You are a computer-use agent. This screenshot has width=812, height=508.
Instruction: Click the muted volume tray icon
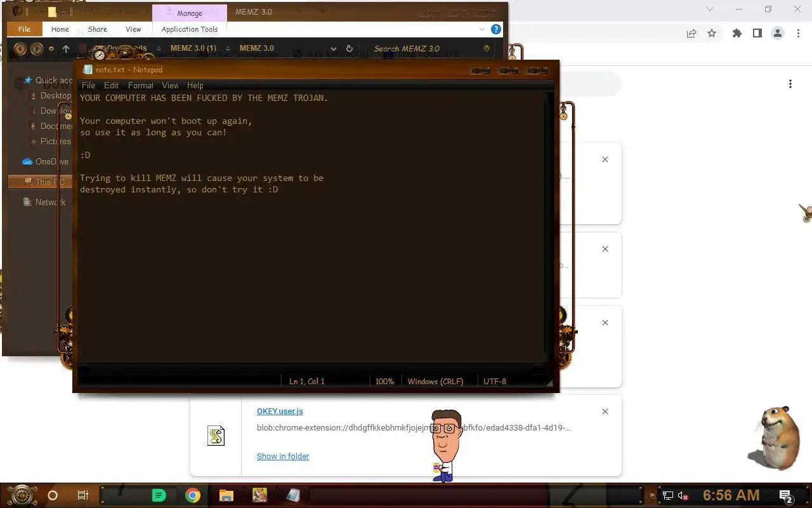click(683, 495)
